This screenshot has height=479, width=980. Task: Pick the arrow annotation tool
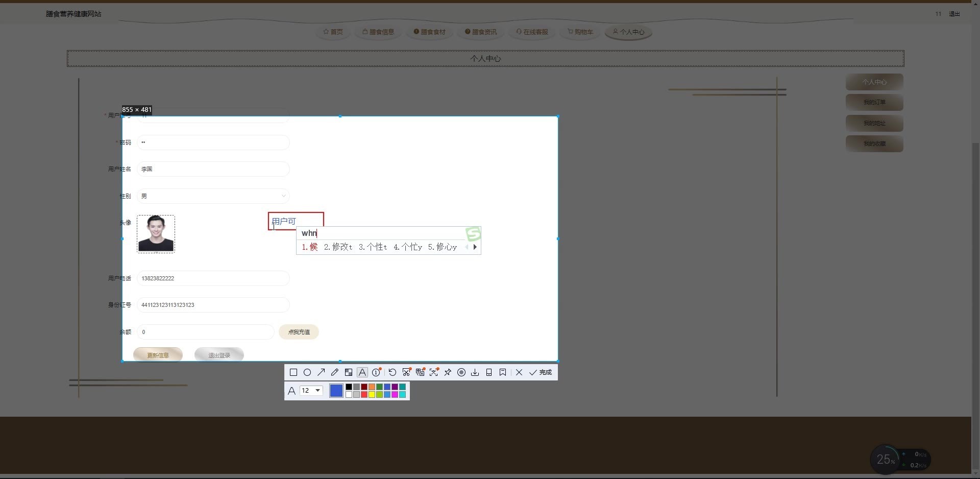click(321, 372)
